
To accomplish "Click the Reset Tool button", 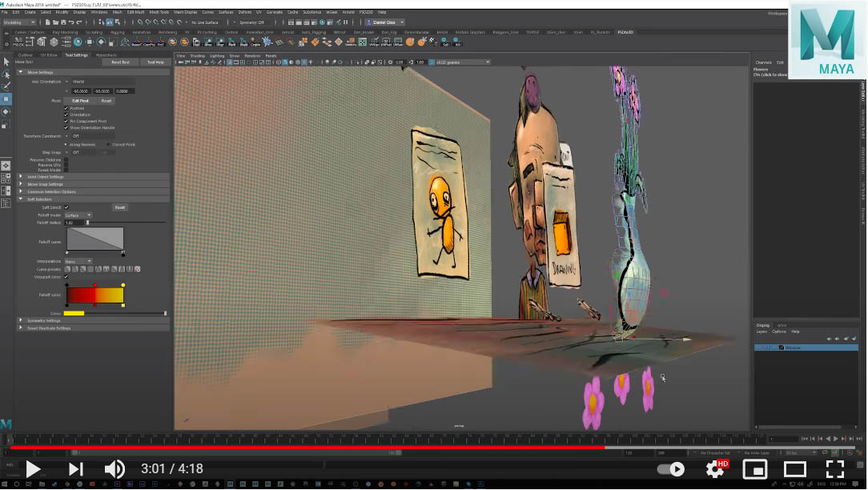I will (x=120, y=62).
